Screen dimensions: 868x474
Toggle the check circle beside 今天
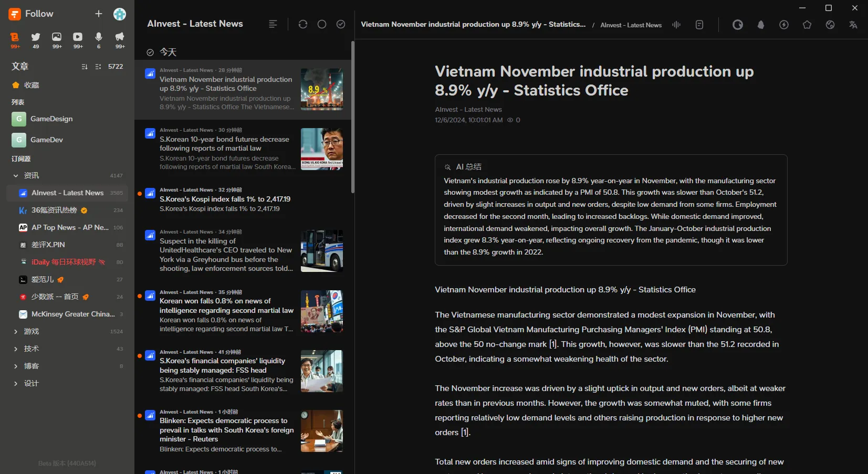[x=150, y=52]
